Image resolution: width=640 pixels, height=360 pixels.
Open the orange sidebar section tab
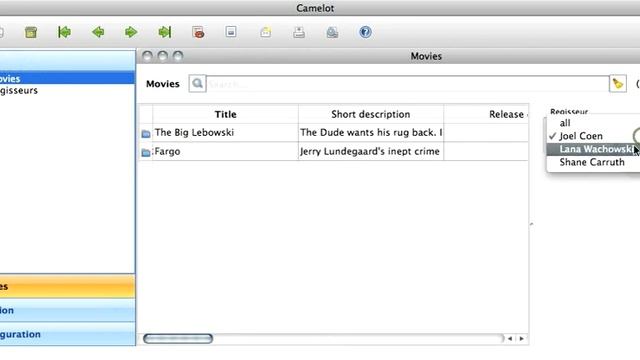coord(67,286)
